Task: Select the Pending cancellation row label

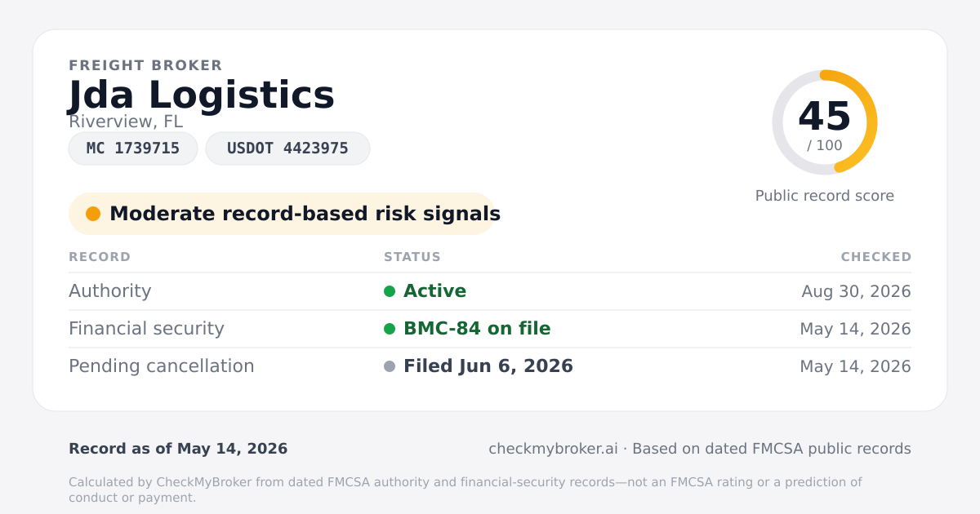Action: [x=162, y=366]
